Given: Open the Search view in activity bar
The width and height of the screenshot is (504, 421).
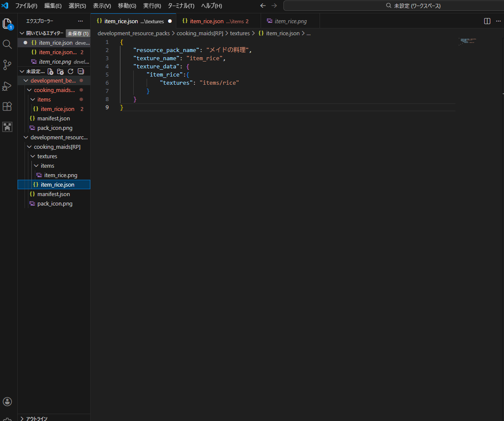Looking at the screenshot, I should [x=7, y=44].
